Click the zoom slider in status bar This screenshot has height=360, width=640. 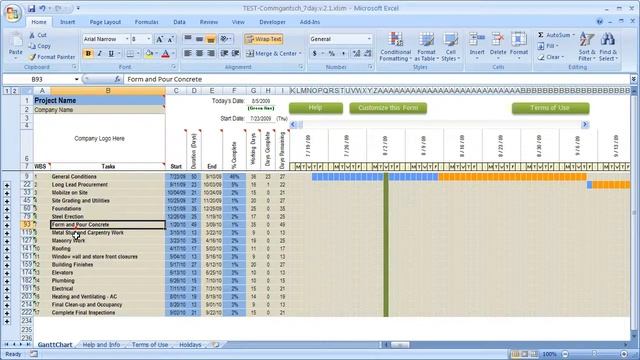594,354
